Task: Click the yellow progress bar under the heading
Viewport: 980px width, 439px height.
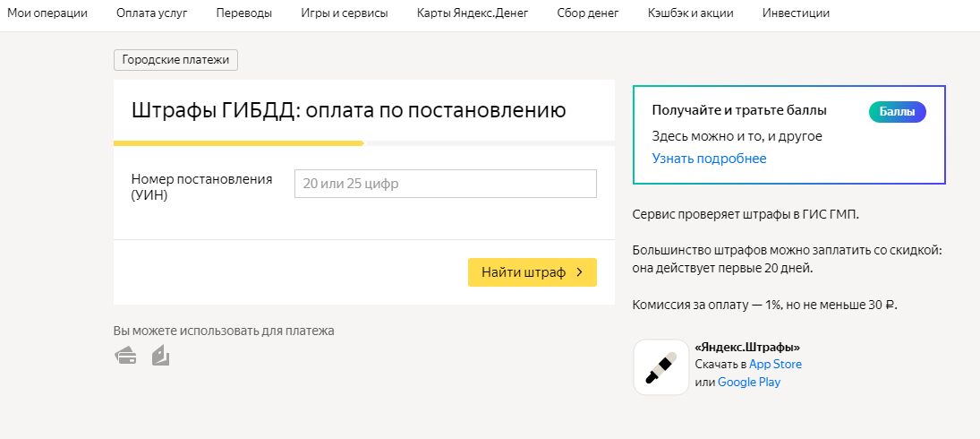Action: coord(239,143)
